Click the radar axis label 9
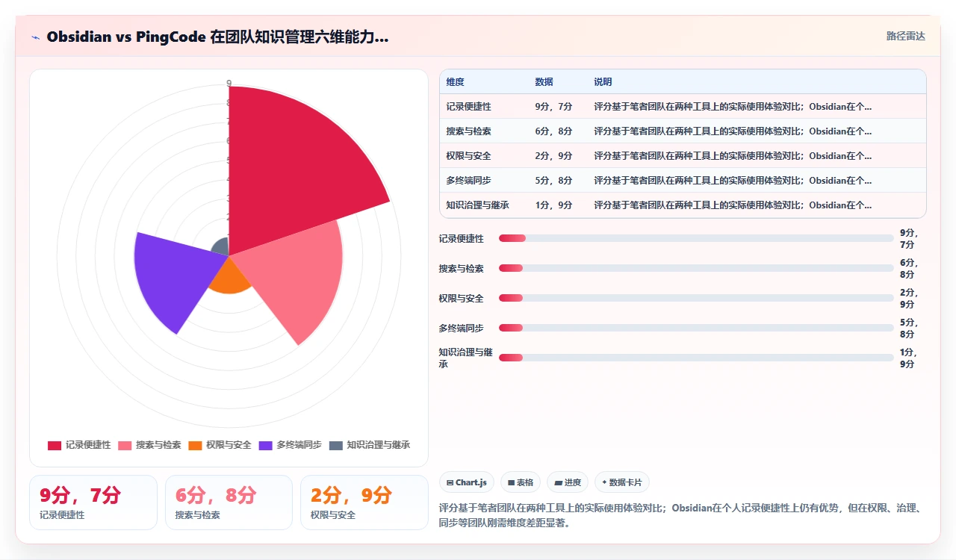 click(229, 83)
